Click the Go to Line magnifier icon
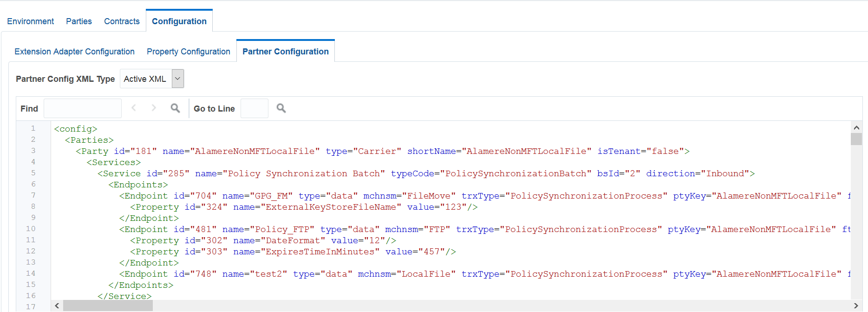 point(281,108)
